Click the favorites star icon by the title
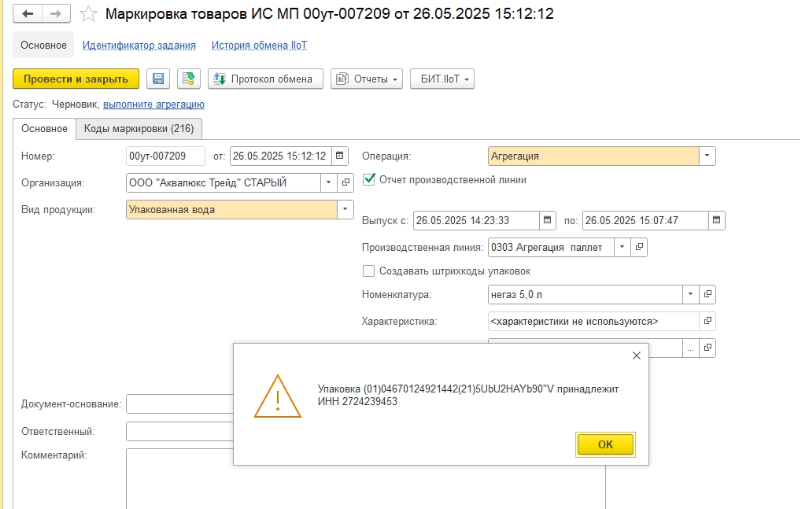The image size is (800, 509). [90, 14]
